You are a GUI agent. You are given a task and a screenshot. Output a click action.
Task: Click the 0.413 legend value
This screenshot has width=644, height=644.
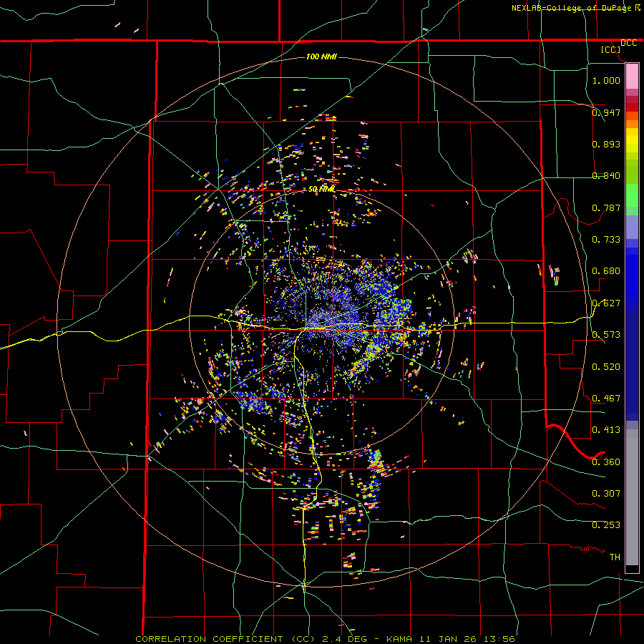(x=606, y=429)
